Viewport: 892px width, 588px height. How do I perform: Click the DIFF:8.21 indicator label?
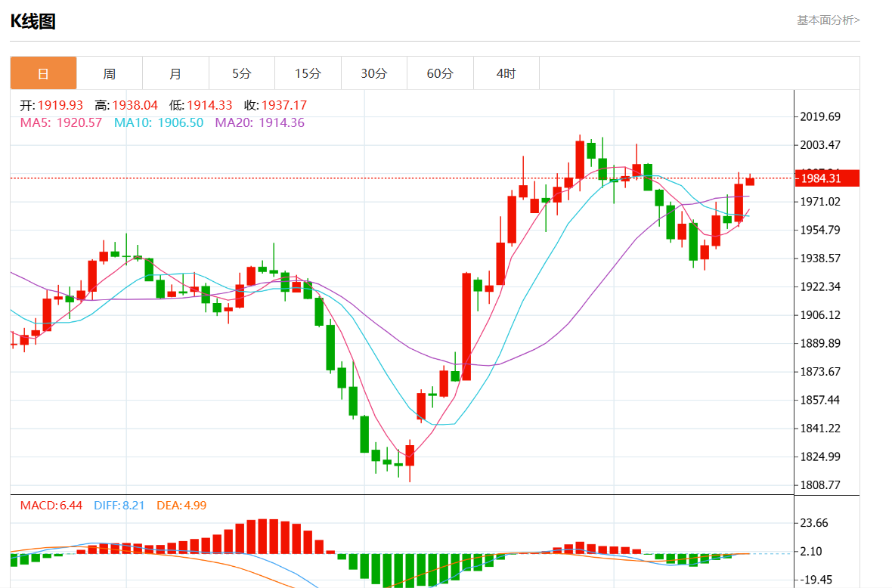point(119,506)
